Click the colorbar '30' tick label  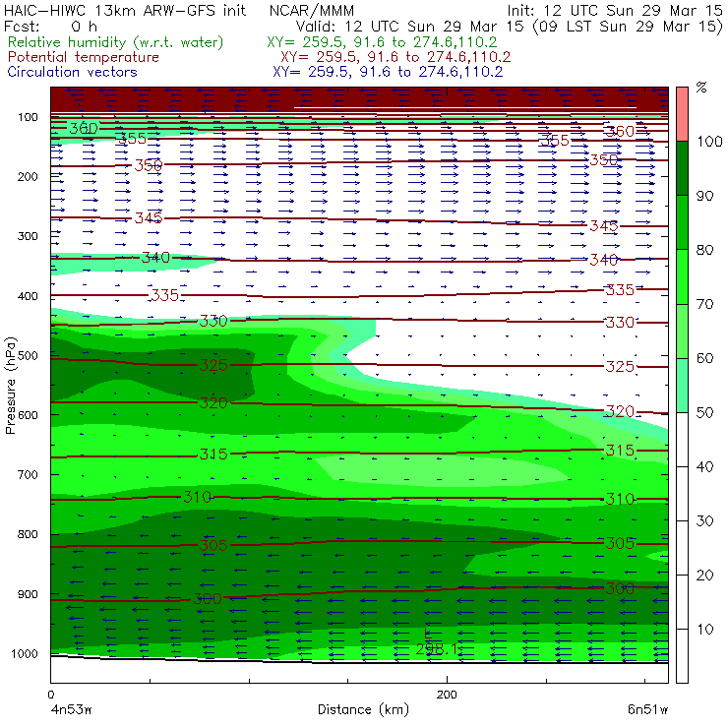[x=704, y=521]
